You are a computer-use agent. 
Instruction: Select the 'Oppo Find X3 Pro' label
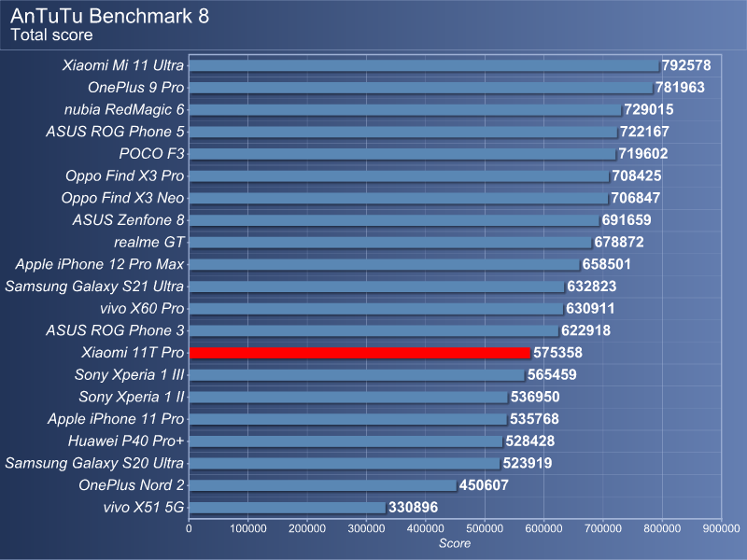(125, 175)
